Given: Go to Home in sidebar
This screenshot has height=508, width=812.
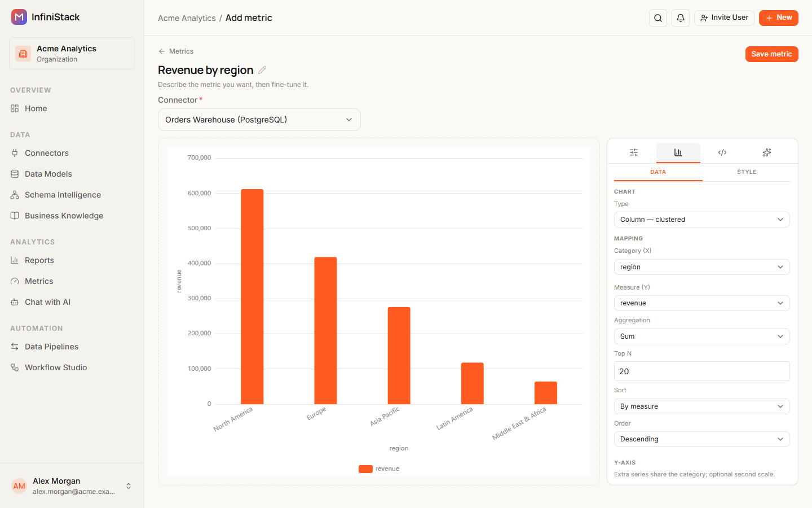Looking at the screenshot, I should [x=72, y=108].
